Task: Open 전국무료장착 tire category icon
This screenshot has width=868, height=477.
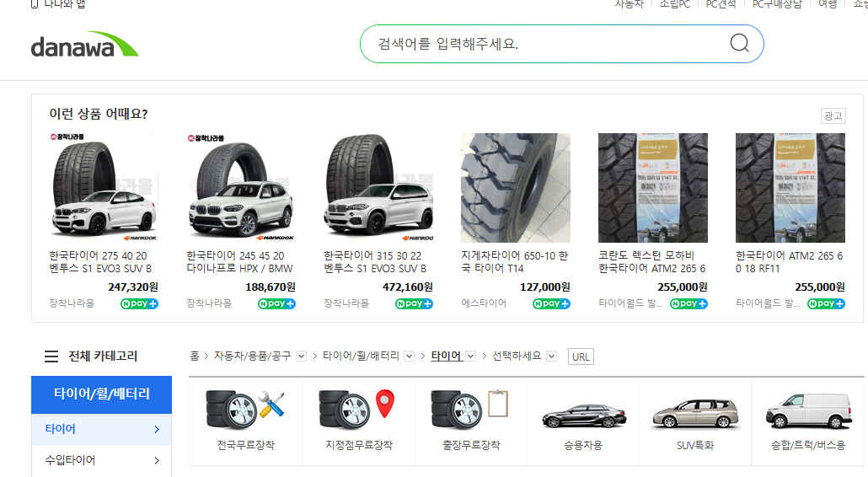Action: tap(246, 410)
